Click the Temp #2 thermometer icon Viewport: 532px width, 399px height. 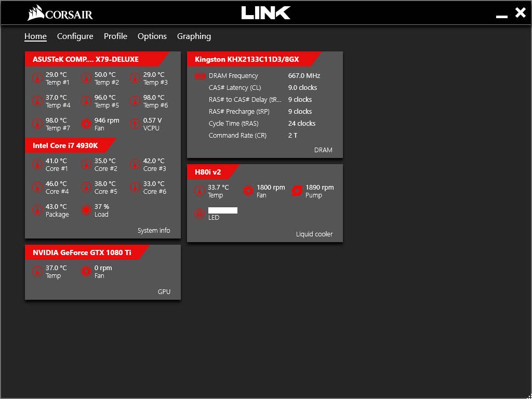86,78
